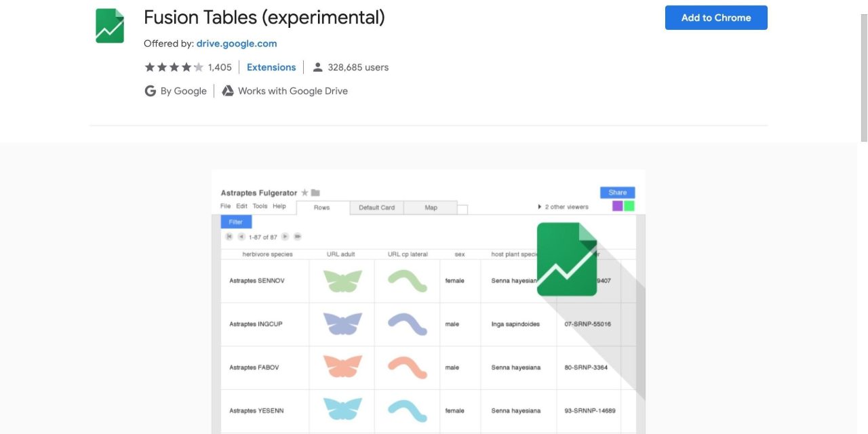868x434 pixels.
Task: Open the drive.google.com link
Action: tap(237, 43)
